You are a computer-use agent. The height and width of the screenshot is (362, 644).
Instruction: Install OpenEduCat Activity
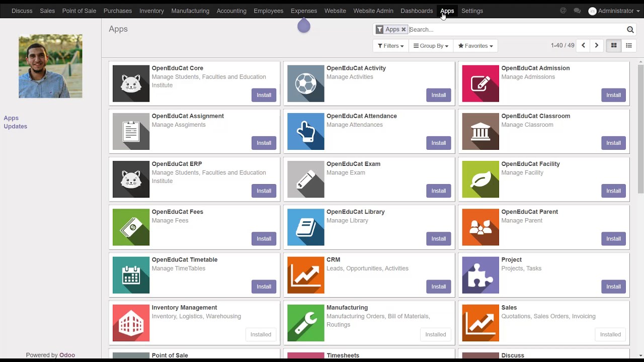[439, 95]
